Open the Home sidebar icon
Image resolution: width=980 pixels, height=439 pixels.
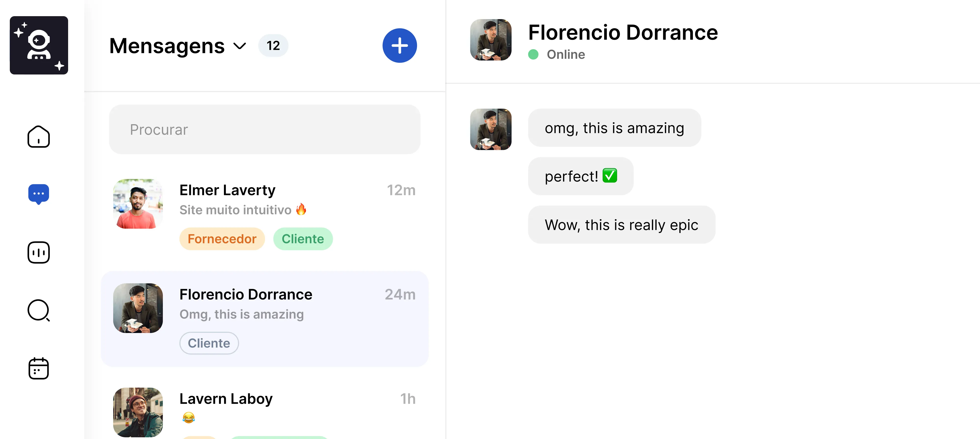coord(38,136)
